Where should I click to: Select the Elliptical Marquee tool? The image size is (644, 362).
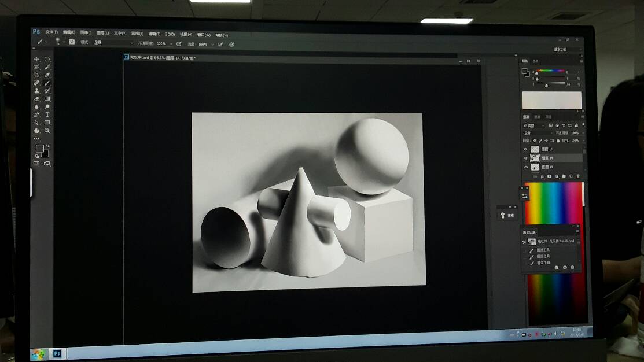coord(47,60)
